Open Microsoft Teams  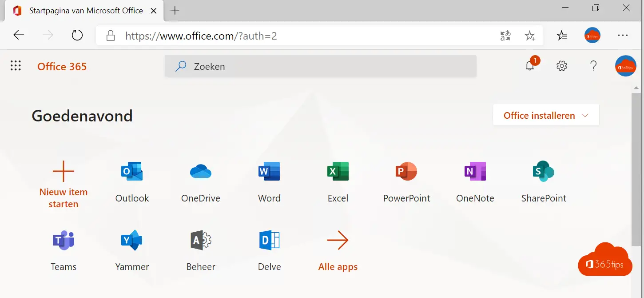[x=64, y=241]
